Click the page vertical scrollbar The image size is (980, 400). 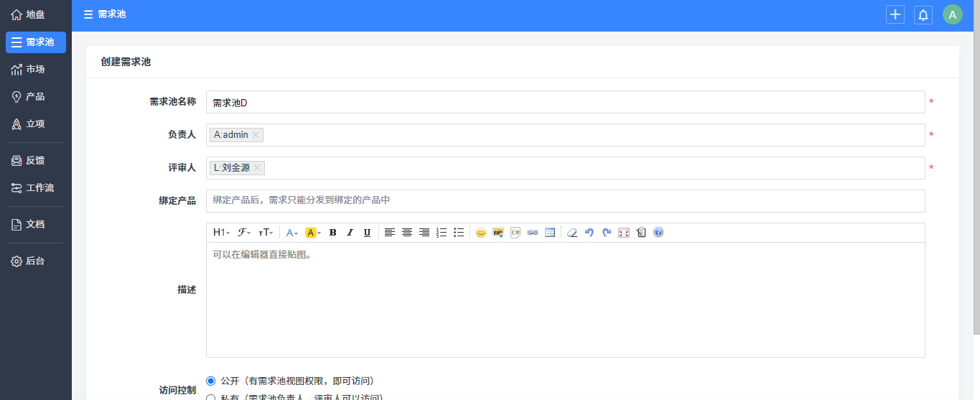(x=976, y=167)
